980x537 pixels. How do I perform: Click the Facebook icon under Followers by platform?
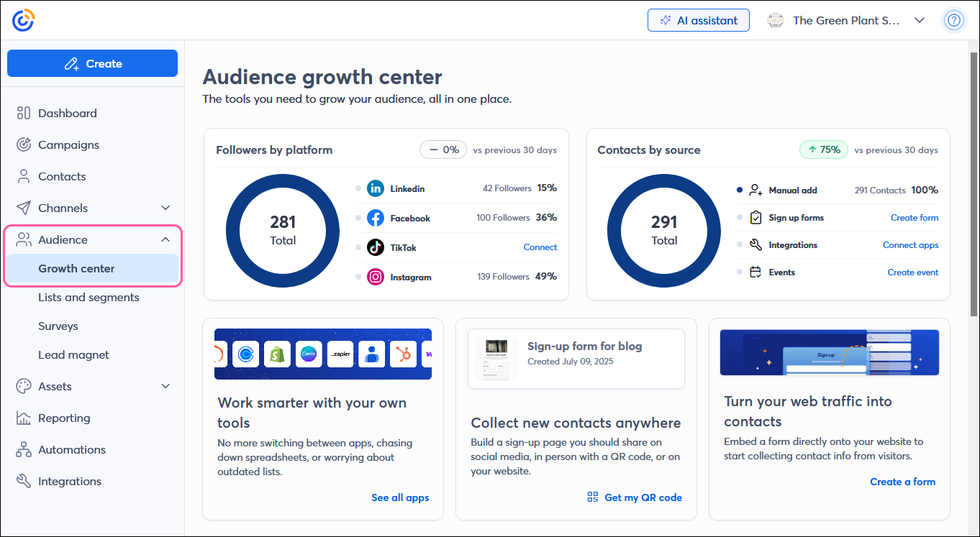tap(375, 217)
